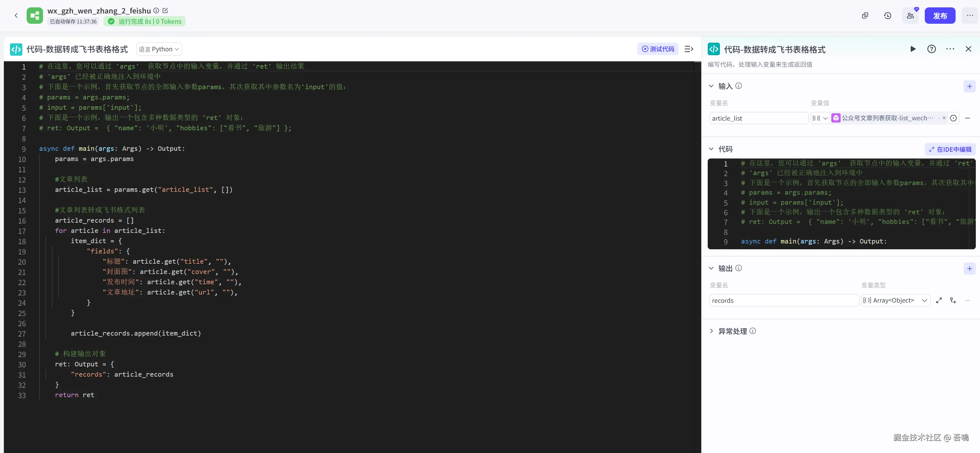This screenshot has width=980, height=453.
Task: Collapse the 代码 section
Action: click(x=711, y=149)
